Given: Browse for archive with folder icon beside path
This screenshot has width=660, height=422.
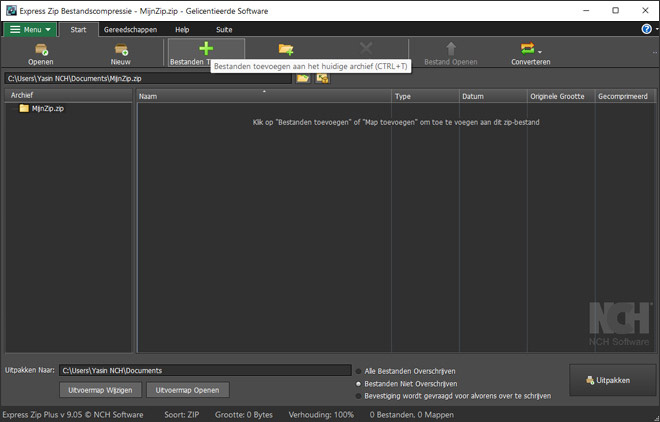Looking at the screenshot, I should 303,78.
